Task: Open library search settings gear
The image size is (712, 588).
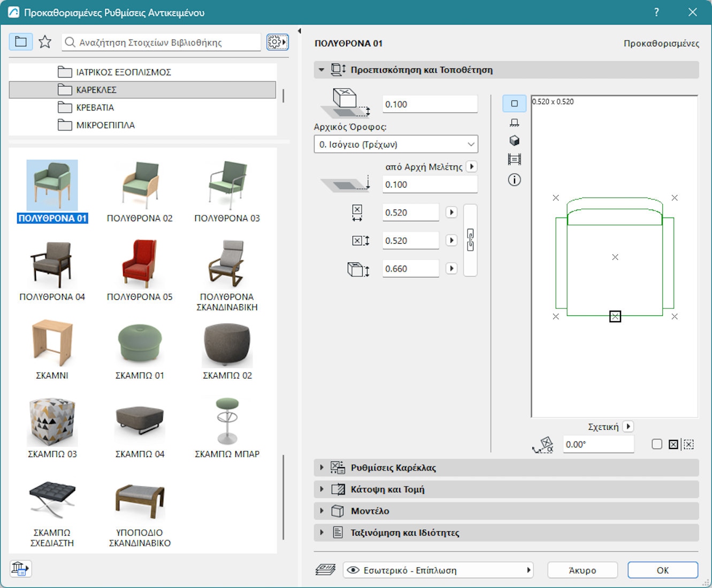Action: tap(277, 42)
